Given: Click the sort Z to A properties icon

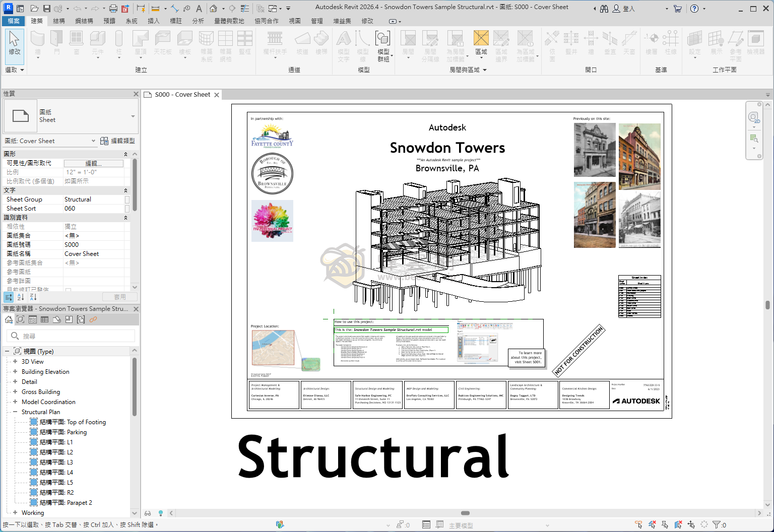Looking at the screenshot, I should pyautogui.click(x=33, y=297).
